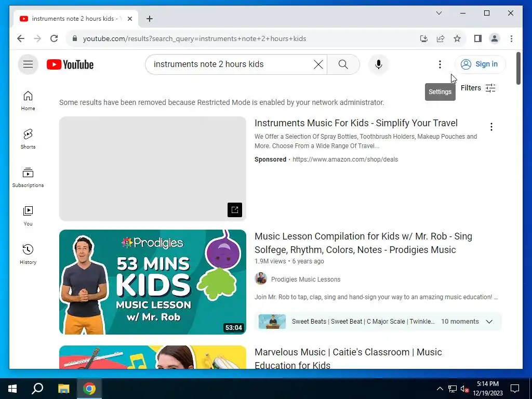Open the You section in sidebar
The height and width of the screenshot is (399, 532).
pos(28,216)
